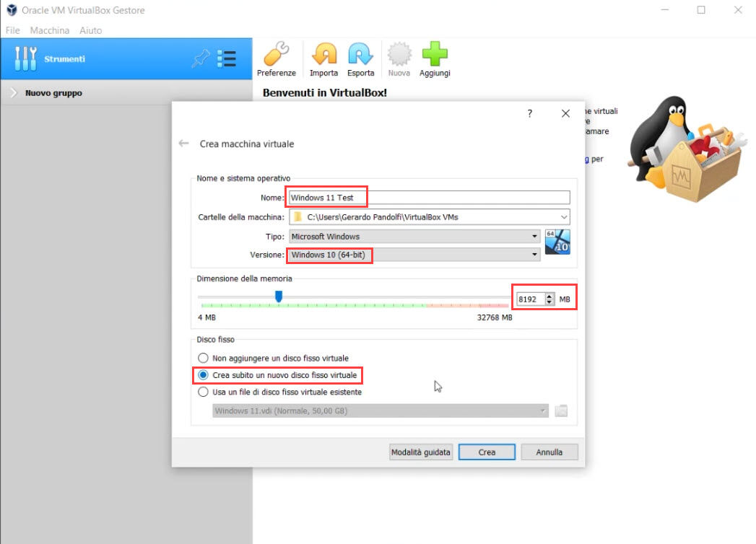Click the Nome text field
756x544 pixels.
coord(429,198)
